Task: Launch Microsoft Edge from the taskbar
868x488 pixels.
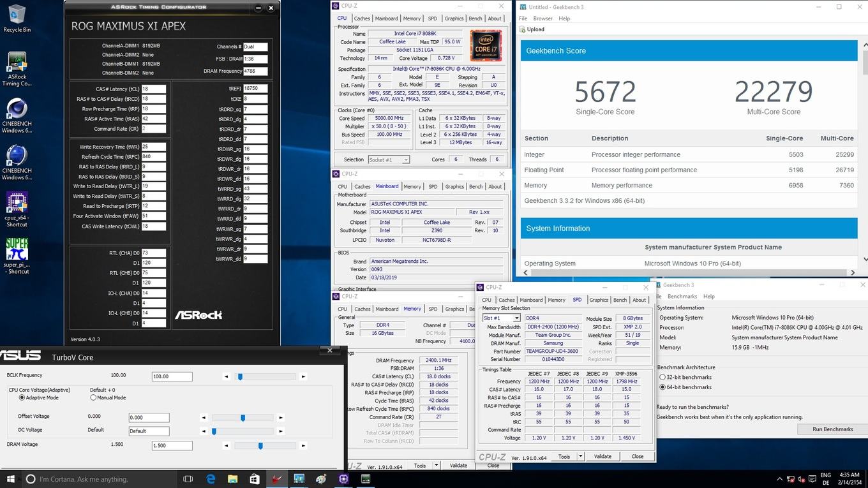Action: (x=211, y=479)
